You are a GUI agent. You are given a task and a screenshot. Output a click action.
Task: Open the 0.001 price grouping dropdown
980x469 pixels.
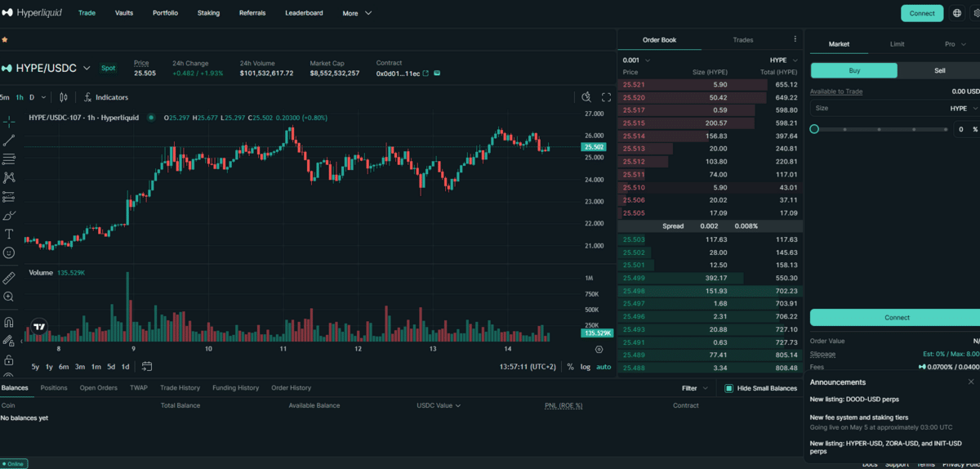(636, 60)
